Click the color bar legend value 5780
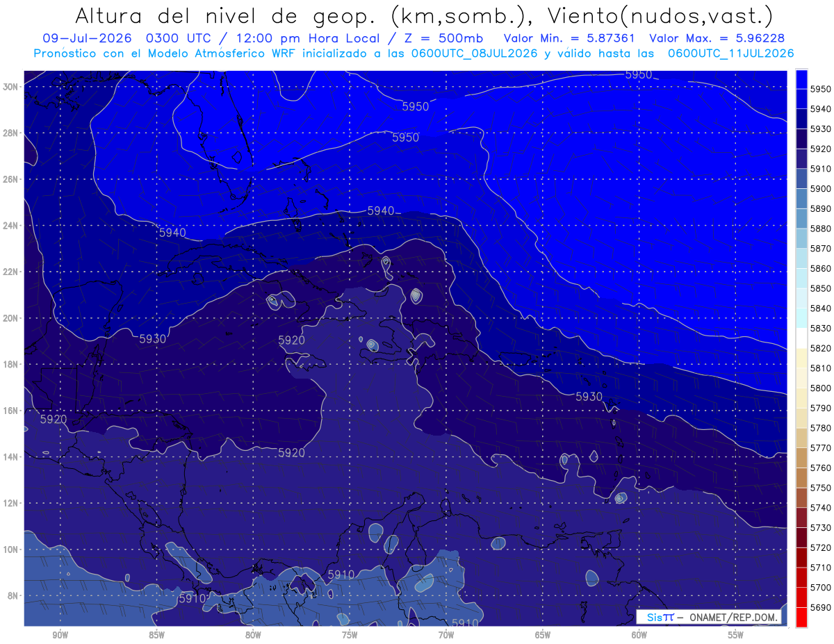 pos(820,428)
